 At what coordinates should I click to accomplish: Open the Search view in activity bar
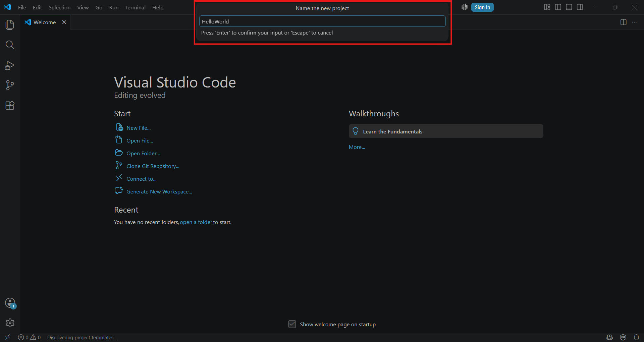(x=10, y=45)
